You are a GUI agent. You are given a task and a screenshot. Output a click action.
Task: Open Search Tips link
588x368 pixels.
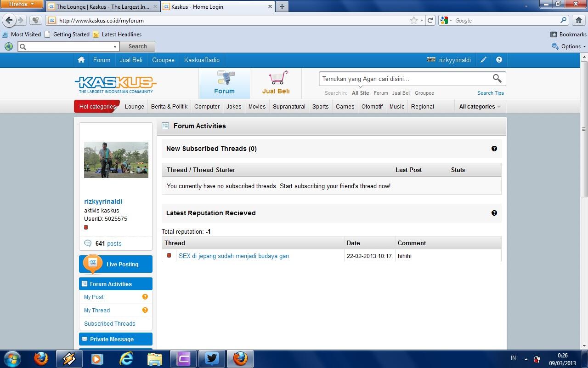pyautogui.click(x=490, y=93)
